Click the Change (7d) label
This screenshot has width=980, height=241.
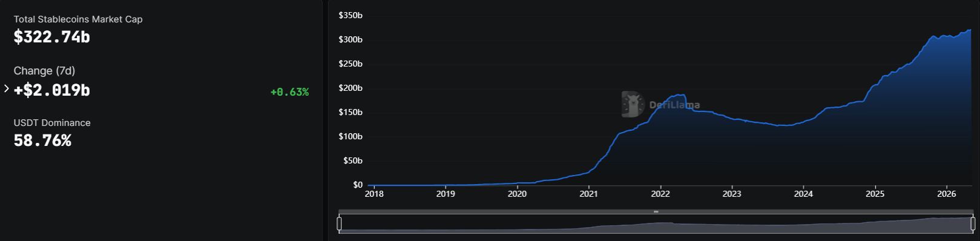(45, 71)
